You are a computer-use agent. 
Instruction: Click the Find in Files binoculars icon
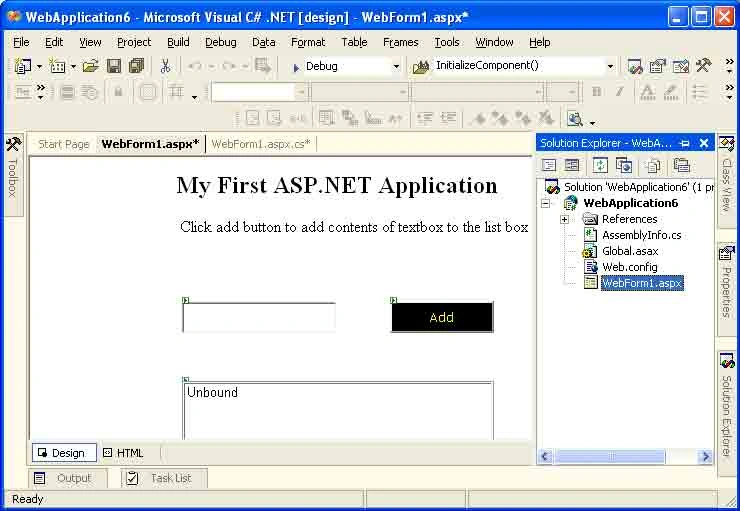(x=421, y=67)
